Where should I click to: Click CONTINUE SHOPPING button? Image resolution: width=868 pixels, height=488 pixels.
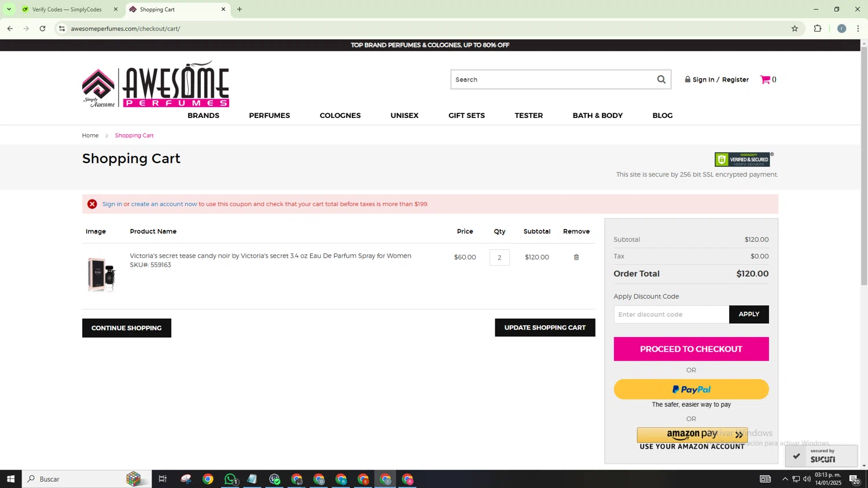point(127,328)
